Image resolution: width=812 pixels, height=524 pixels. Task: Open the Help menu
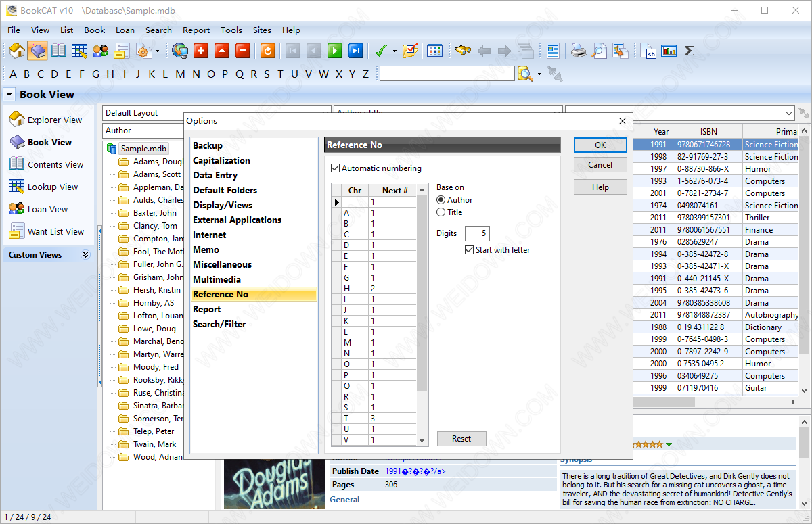(x=291, y=30)
